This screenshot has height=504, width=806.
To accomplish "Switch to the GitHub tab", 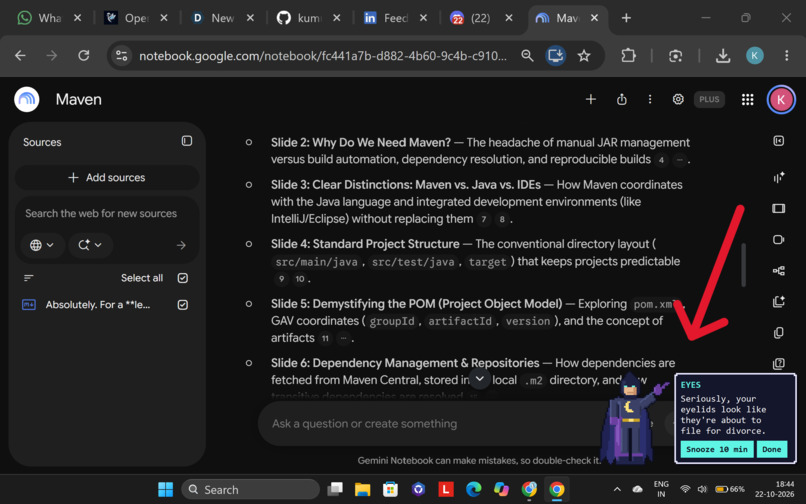I will click(x=308, y=18).
